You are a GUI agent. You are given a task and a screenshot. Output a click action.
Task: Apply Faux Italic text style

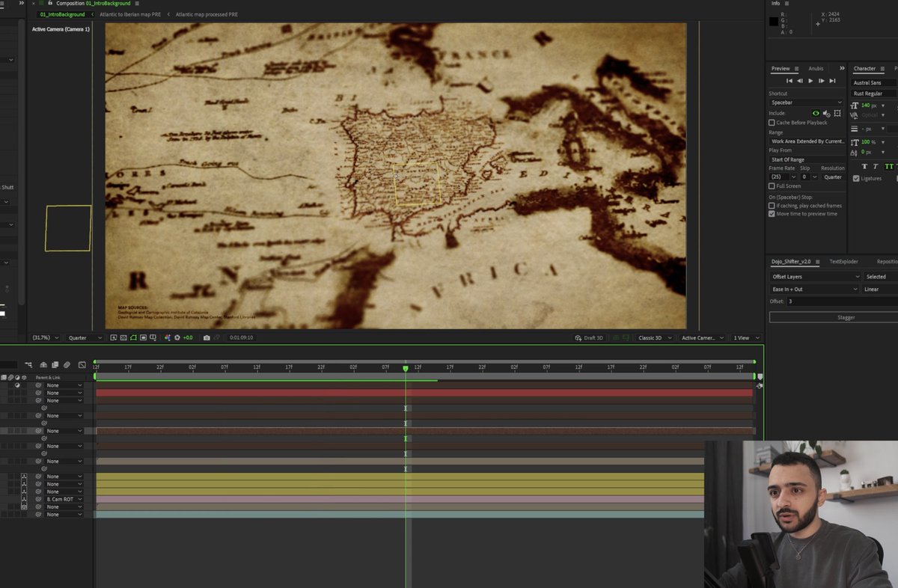pos(876,166)
